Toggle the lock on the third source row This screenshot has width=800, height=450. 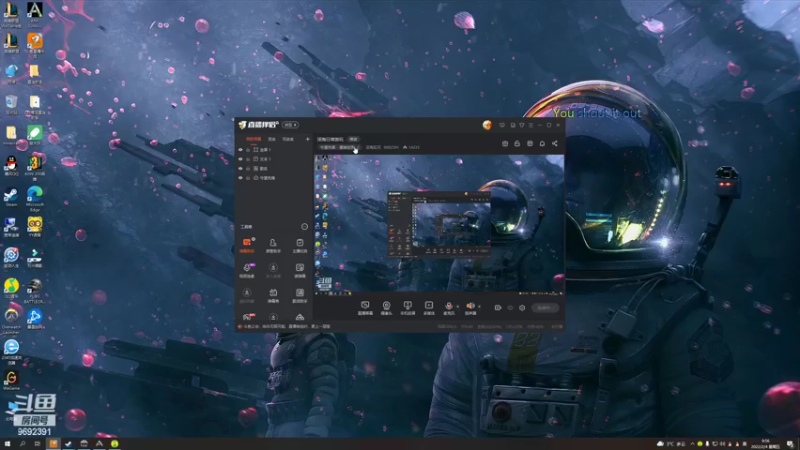pyautogui.click(x=248, y=168)
